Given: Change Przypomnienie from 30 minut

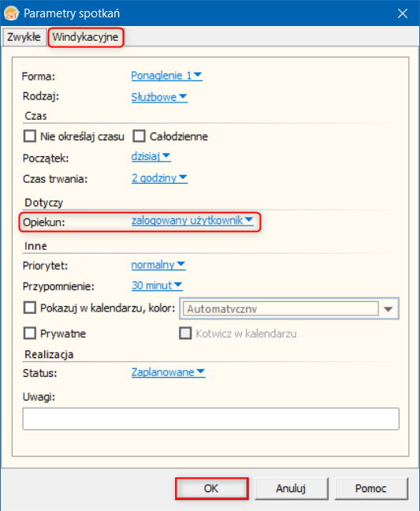Looking at the screenshot, I should coord(157,285).
